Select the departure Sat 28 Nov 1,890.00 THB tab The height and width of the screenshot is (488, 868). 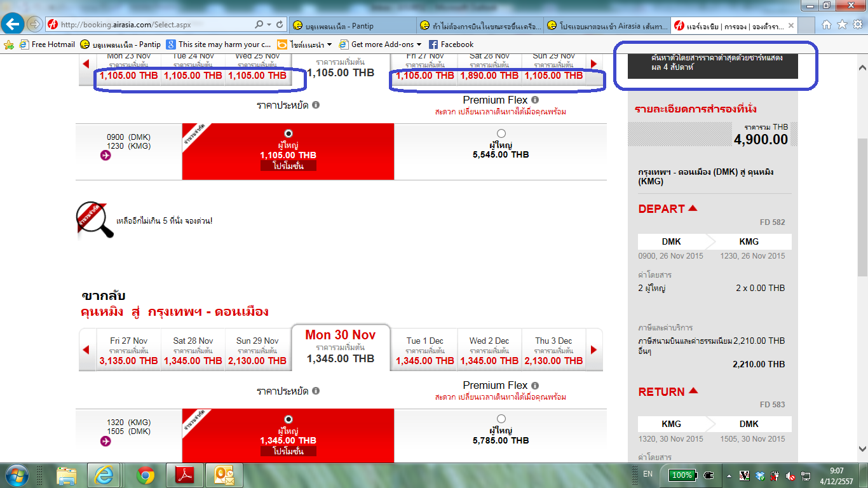point(489,69)
